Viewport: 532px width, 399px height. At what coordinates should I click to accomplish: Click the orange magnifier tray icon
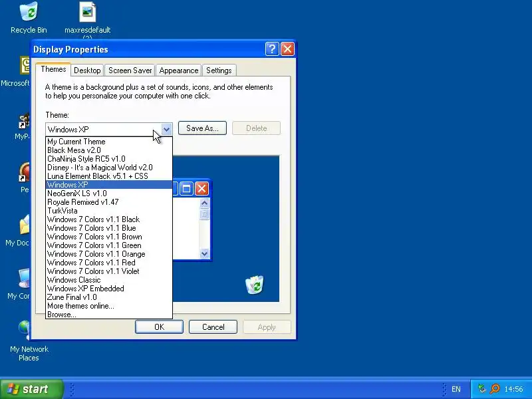tap(495, 388)
